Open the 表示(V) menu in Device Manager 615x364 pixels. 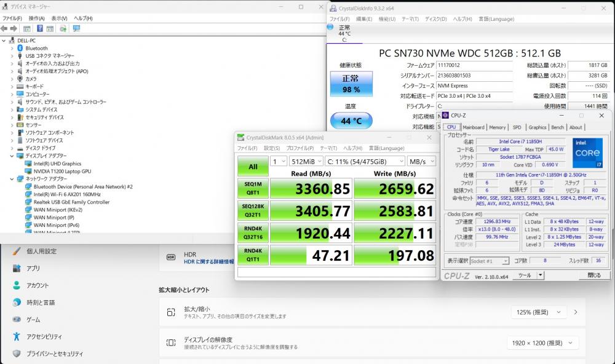point(59,18)
